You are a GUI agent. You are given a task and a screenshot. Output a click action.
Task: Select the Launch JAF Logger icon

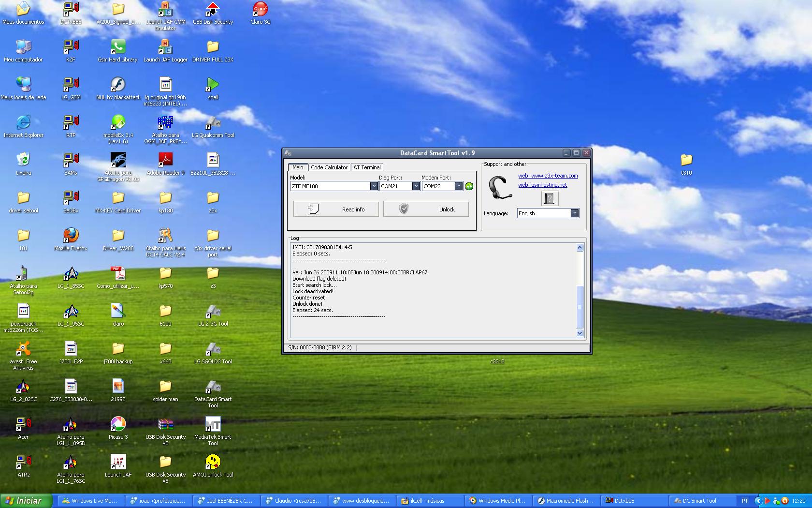pos(165,51)
